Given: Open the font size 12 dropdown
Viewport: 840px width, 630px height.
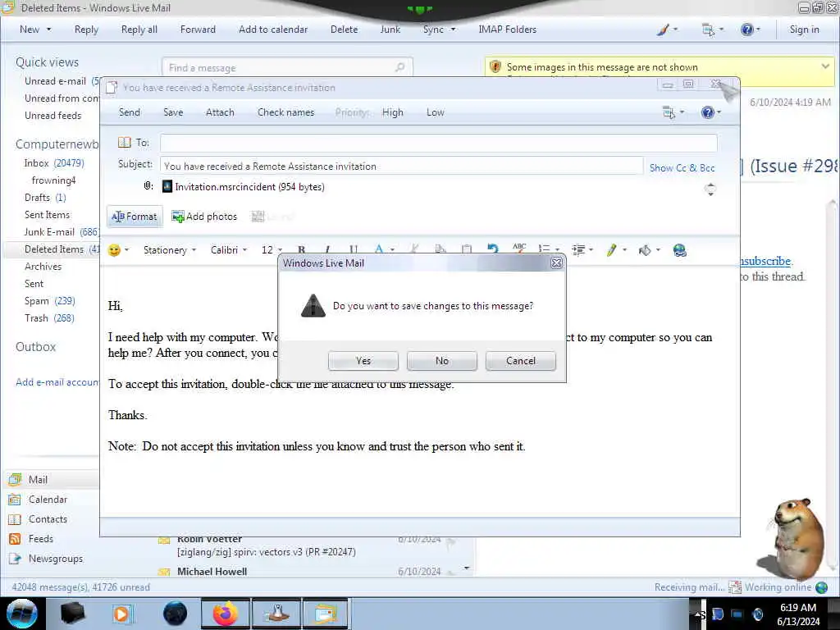Looking at the screenshot, I should click(271, 250).
